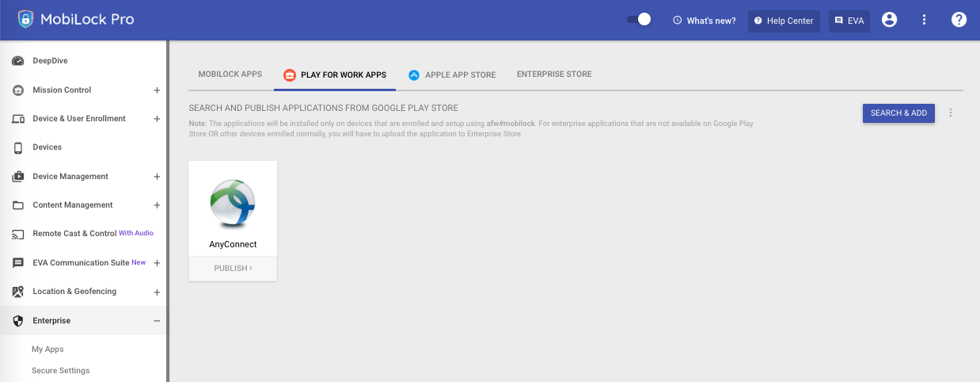980x382 pixels.
Task: Click the AnyConnect app name
Action: (233, 245)
